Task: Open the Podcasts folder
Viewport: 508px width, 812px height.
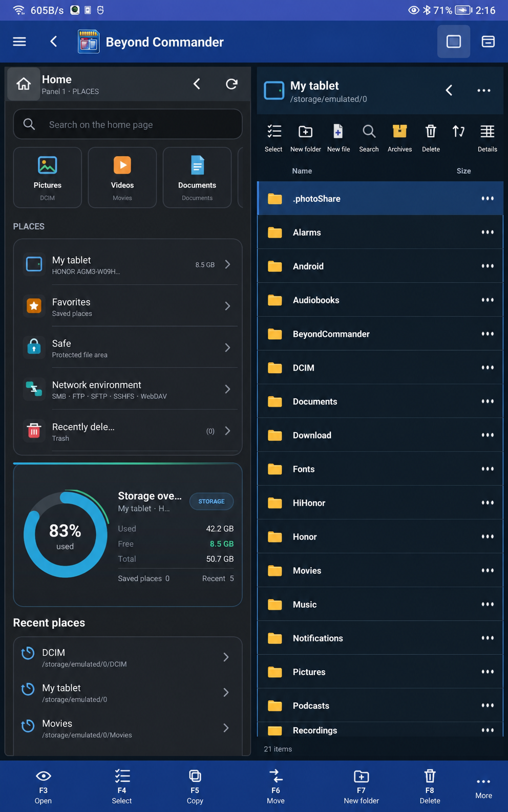Action: click(380, 706)
